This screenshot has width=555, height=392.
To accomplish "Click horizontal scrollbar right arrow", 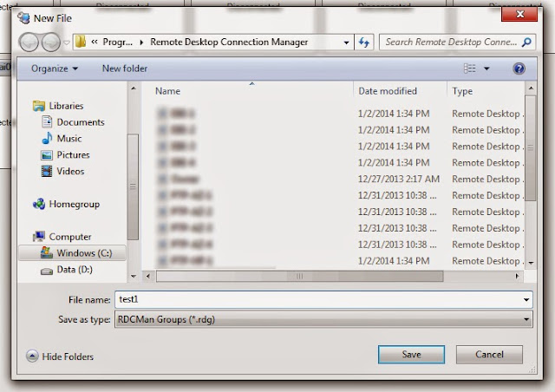I will pos(517,276).
